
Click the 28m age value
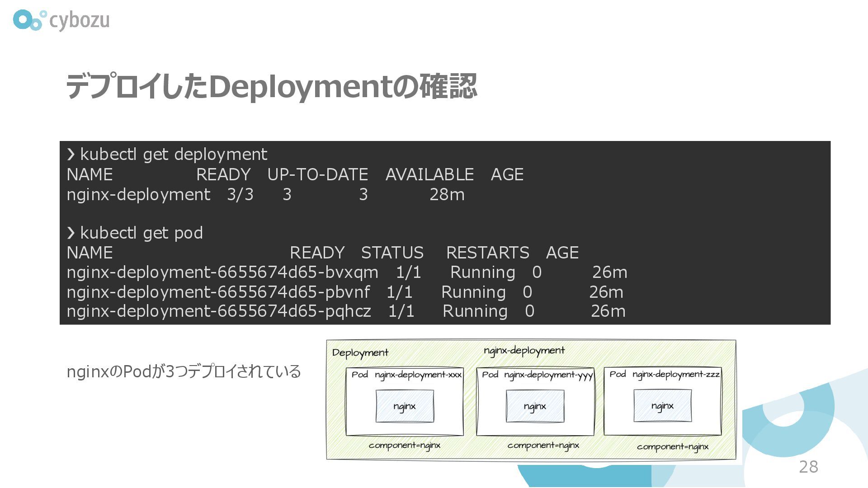click(447, 195)
